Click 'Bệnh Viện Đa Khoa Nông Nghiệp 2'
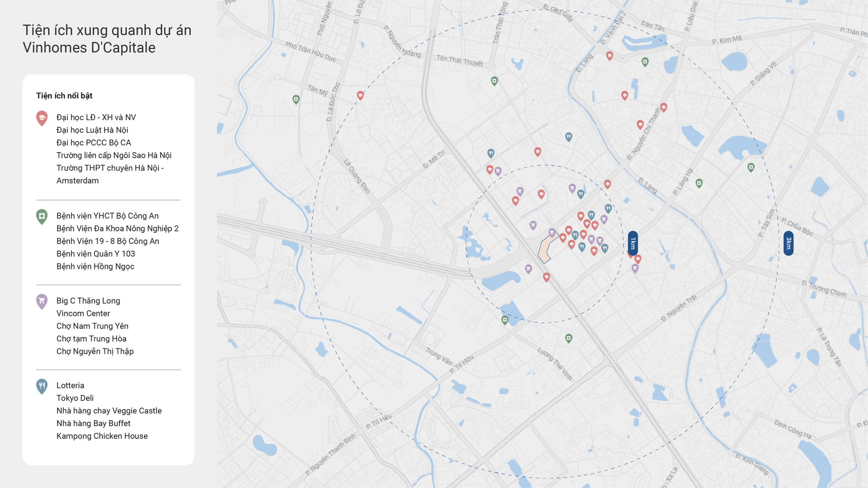The height and width of the screenshot is (488, 868). coord(117,229)
